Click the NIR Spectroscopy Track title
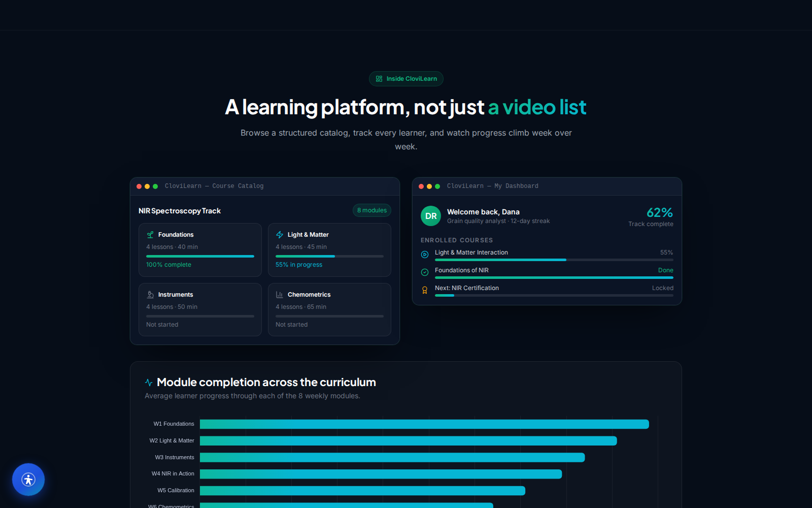This screenshot has height=508, width=812. coord(180,211)
